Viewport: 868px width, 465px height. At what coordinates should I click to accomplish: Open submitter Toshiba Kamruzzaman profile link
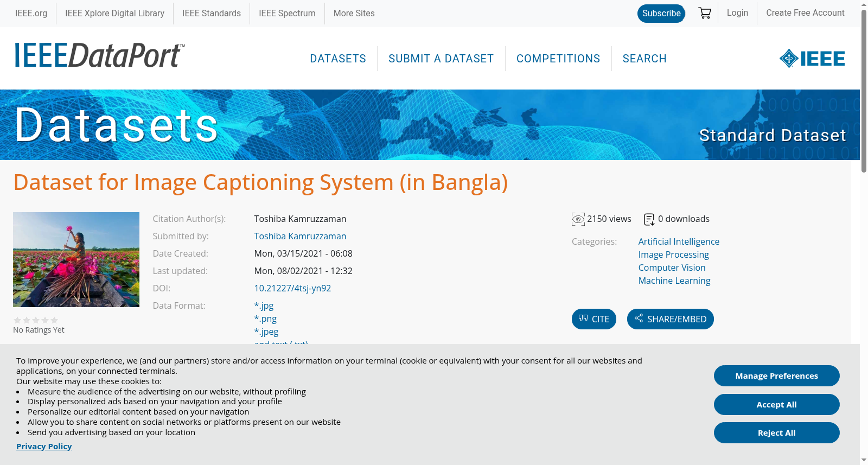pyautogui.click(x=300, y=237)
